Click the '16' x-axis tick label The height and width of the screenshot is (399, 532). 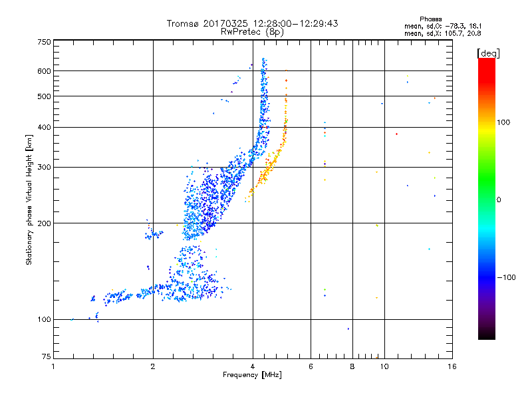coord(452,366)
